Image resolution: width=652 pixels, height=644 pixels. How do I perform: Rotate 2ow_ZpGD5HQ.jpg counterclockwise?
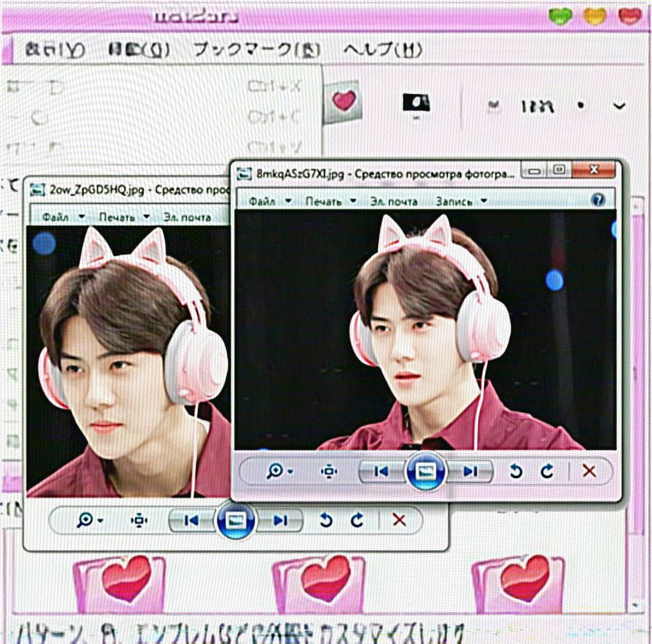coord(326,520)
